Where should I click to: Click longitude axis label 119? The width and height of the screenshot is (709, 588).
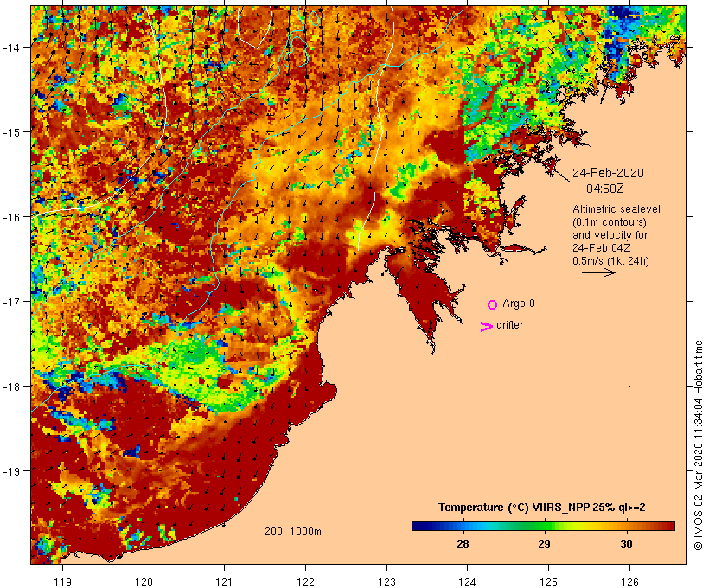coord(62,582)
